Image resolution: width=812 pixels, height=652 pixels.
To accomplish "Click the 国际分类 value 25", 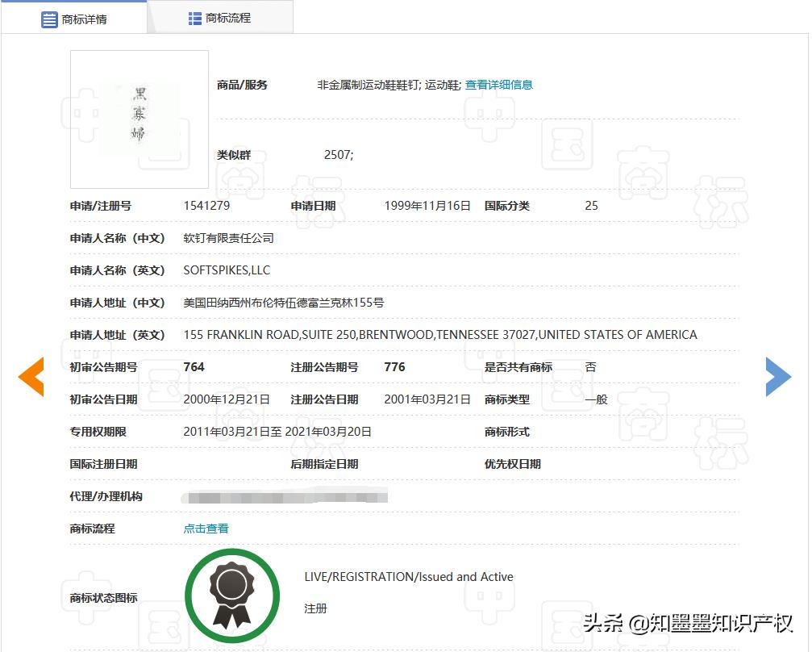I will [x=591, y=205].
